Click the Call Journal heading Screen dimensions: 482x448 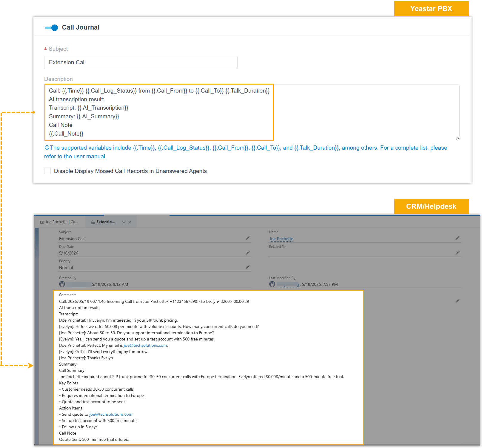tap(81, 27)
